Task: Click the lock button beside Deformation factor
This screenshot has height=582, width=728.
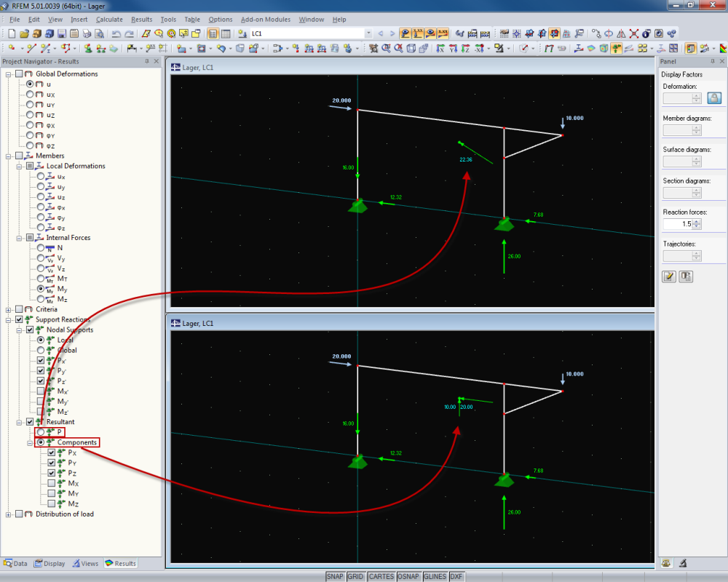Action: (x=714, y=98)
